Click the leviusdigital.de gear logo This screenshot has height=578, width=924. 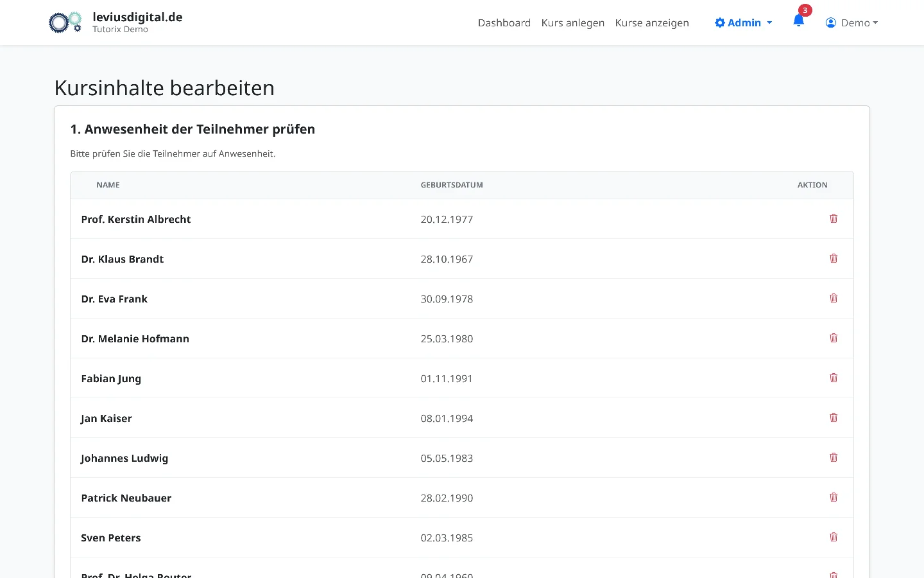click(65, 22)
